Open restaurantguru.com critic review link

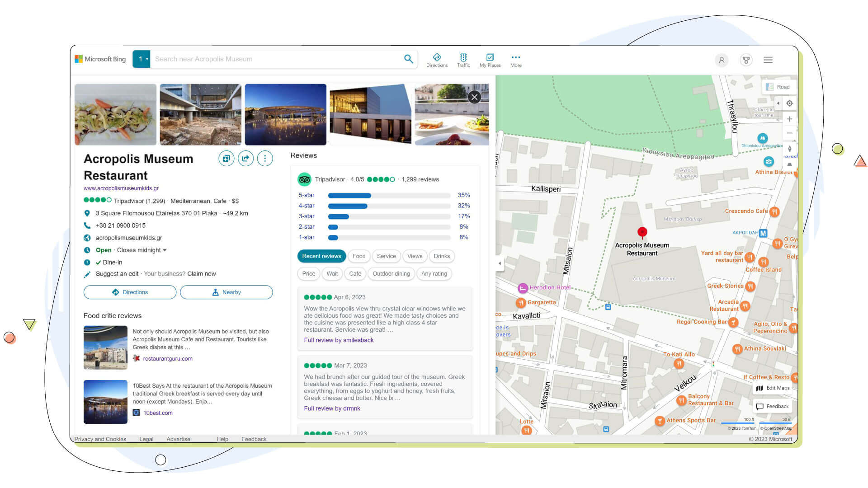168,359
